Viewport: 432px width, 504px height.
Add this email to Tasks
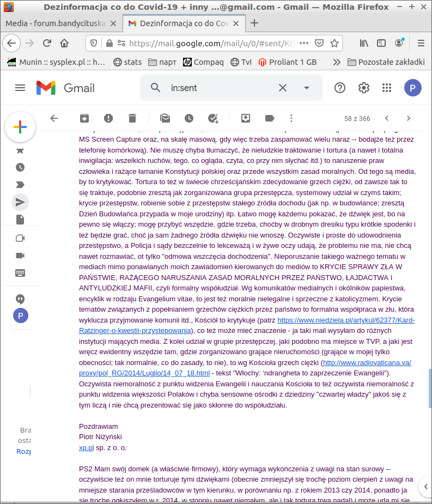[213, 118]
